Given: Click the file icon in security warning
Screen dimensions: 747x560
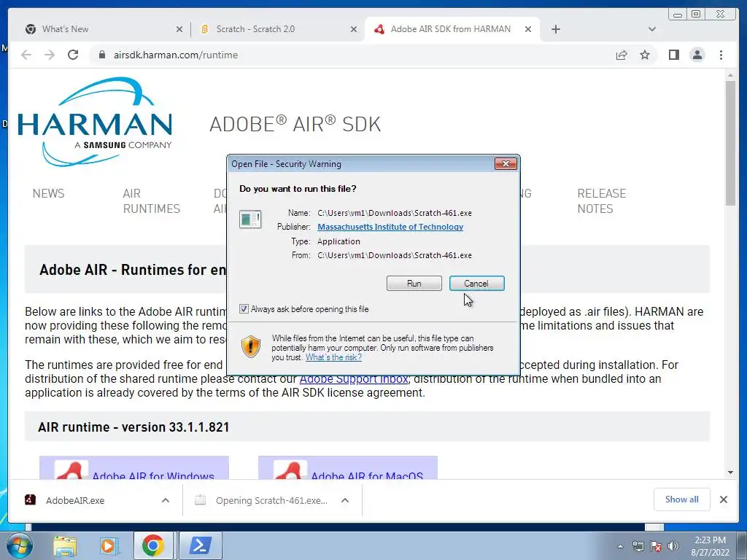Looking at the screenshot, I should tap(250, 219).
